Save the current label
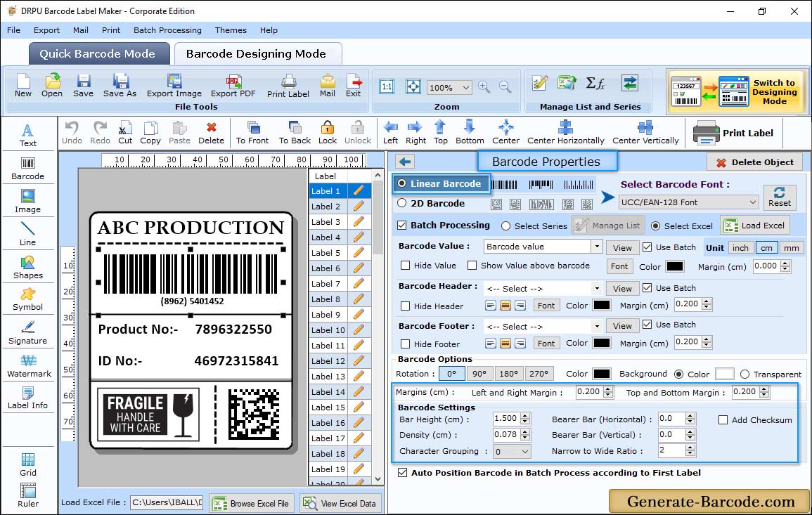 (x=83, y=86)
